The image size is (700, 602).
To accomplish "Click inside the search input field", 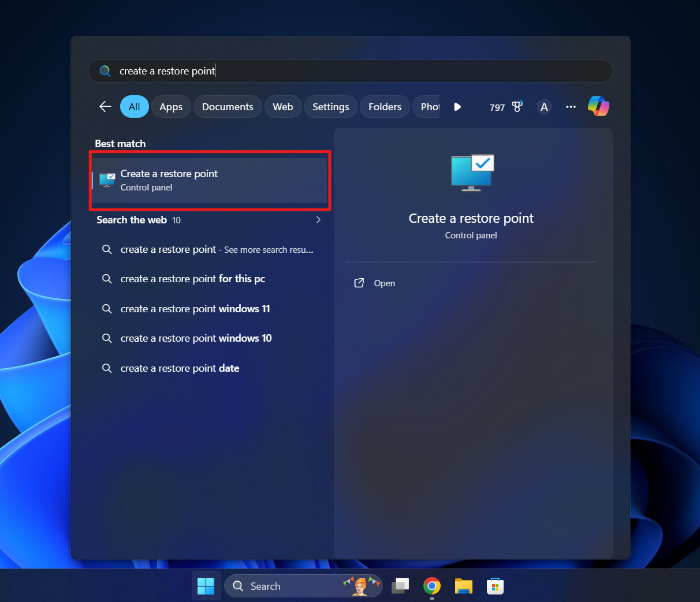I will 289,70.
